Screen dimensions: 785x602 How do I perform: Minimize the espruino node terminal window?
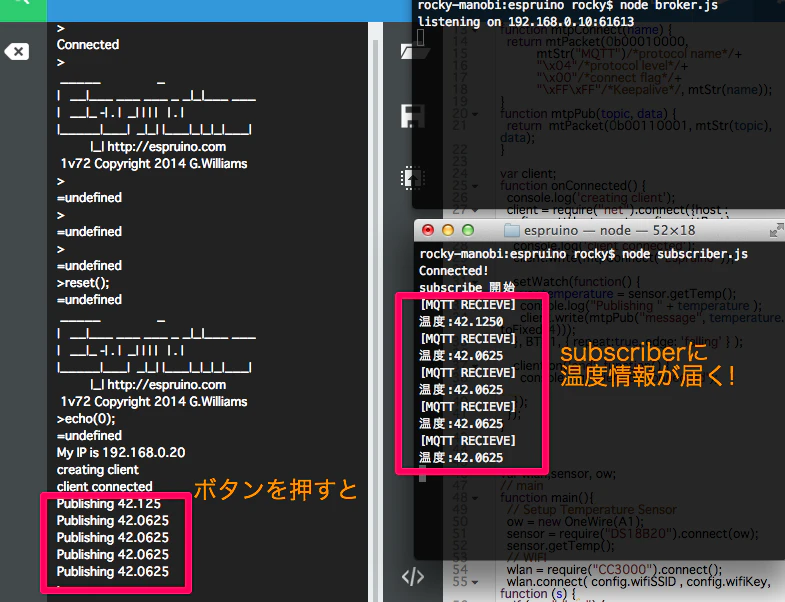click(448, 230)
